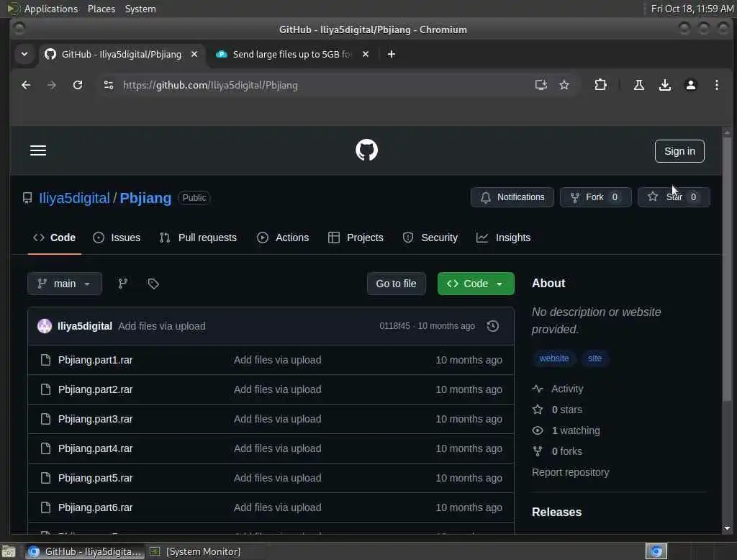Open the Applications menu

(51, 9)
